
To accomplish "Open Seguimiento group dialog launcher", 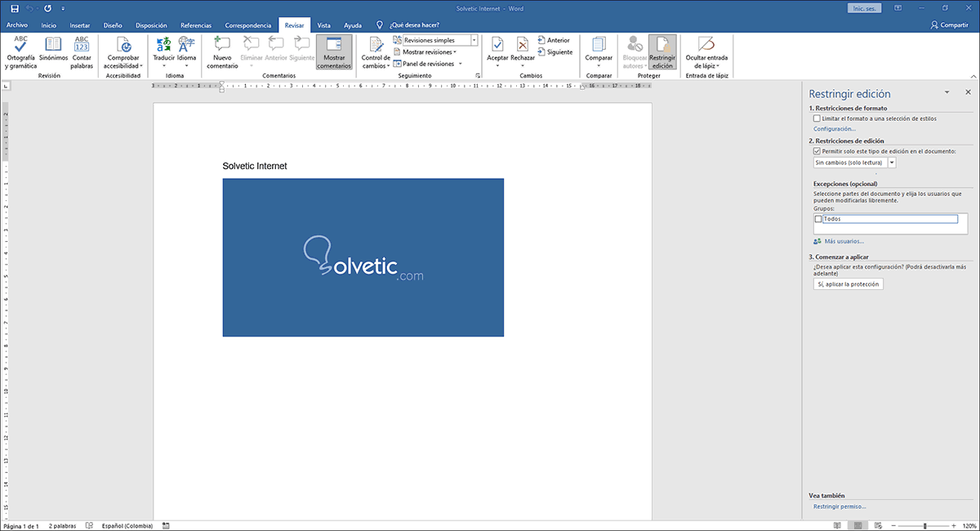I will pos(477,75).
